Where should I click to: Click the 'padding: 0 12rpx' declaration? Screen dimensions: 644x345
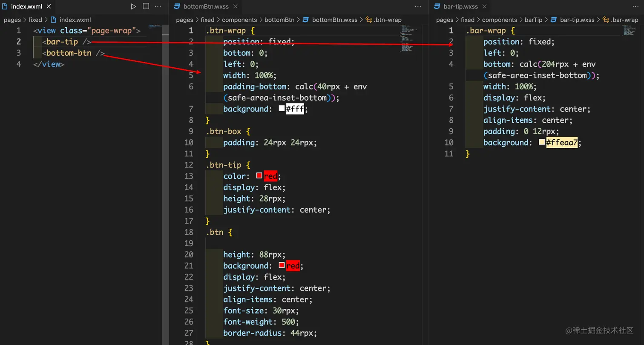(x=521, y=131)
